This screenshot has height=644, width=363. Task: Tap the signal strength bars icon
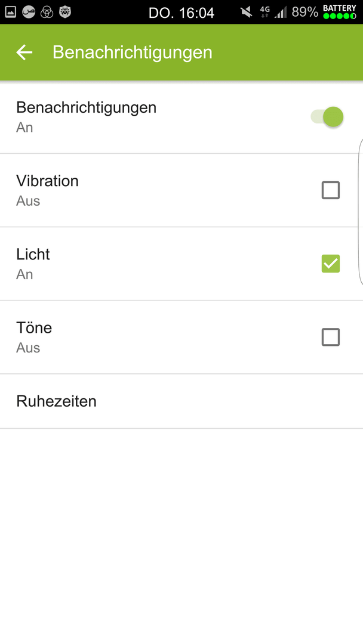click(281, 13)
